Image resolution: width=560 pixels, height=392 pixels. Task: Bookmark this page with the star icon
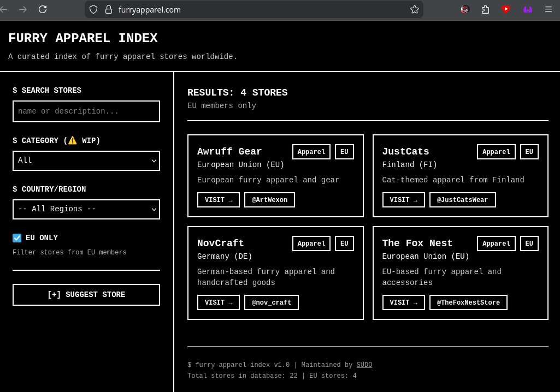point(414,9)
